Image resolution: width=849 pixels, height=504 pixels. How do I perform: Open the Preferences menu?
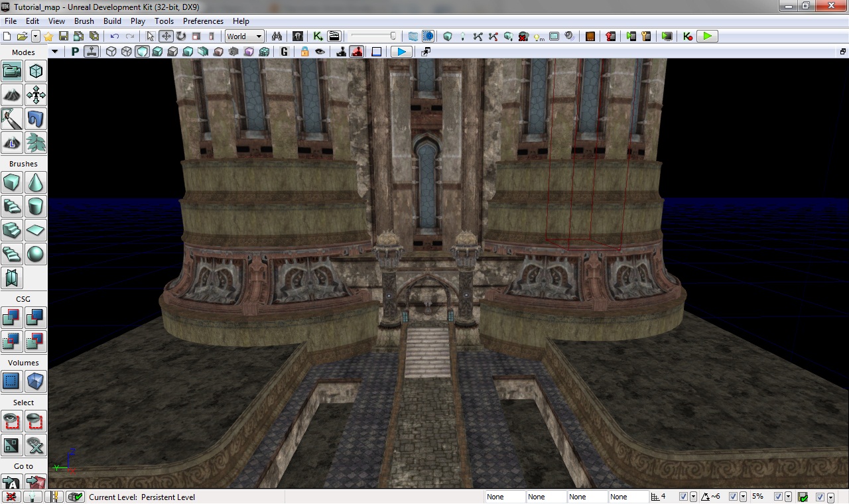pyautogui.click(x=203, y=21)
